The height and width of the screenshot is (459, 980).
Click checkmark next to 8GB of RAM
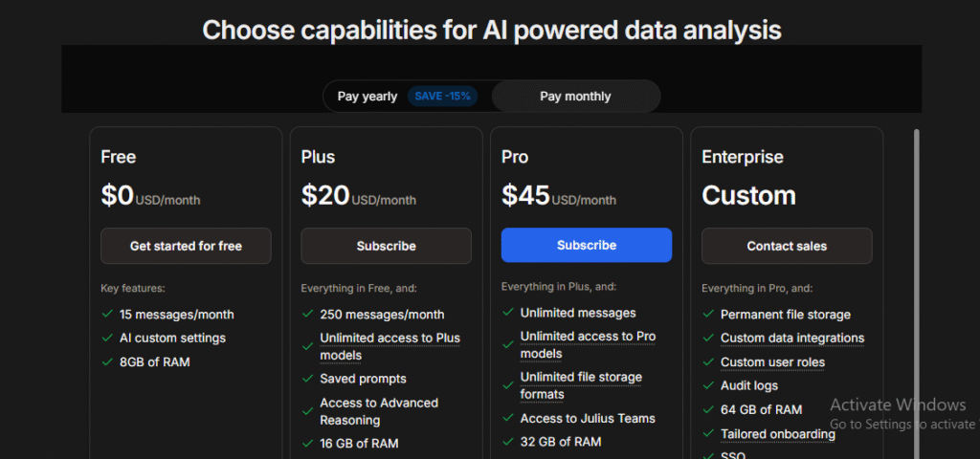[x=107, y=361]
